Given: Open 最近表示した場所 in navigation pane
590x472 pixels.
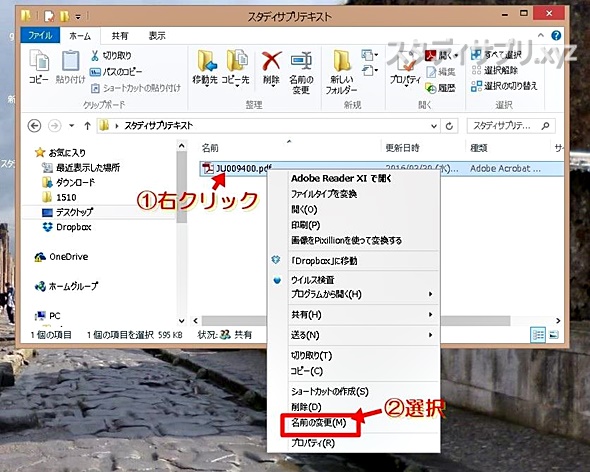Looking at the screenshot, I should (x=81, y=167).
